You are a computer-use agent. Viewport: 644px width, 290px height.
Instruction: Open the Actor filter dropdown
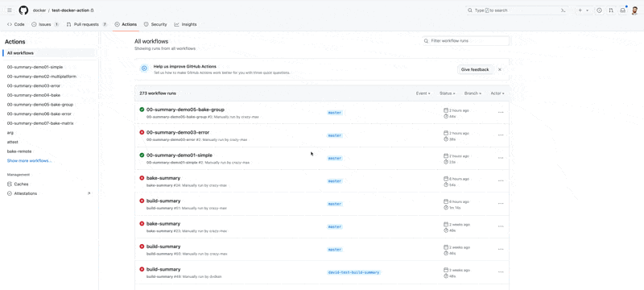(497, 93)
